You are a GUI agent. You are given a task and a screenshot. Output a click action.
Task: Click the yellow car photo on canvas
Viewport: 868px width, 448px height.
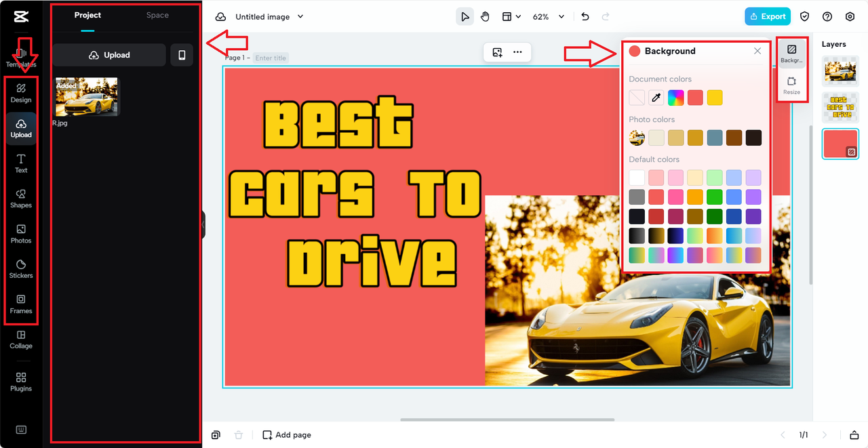pos(637,290)
